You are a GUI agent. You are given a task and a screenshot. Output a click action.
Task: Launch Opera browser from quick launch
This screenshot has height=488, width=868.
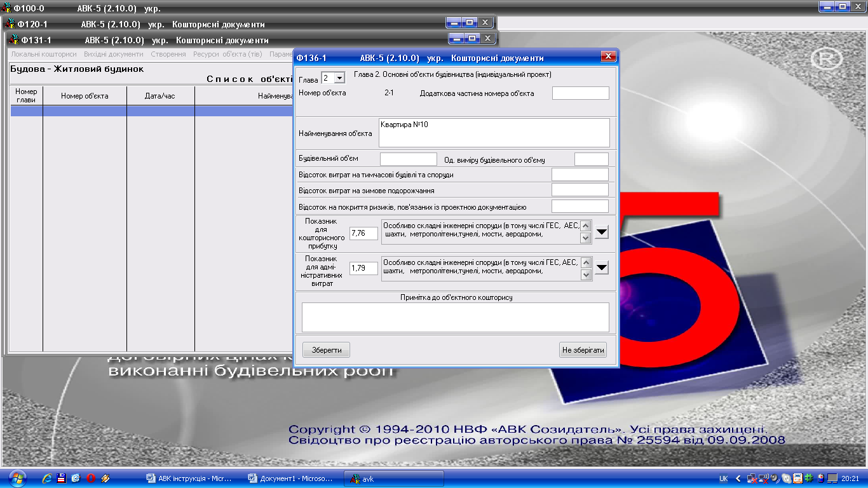pos(91,478)
